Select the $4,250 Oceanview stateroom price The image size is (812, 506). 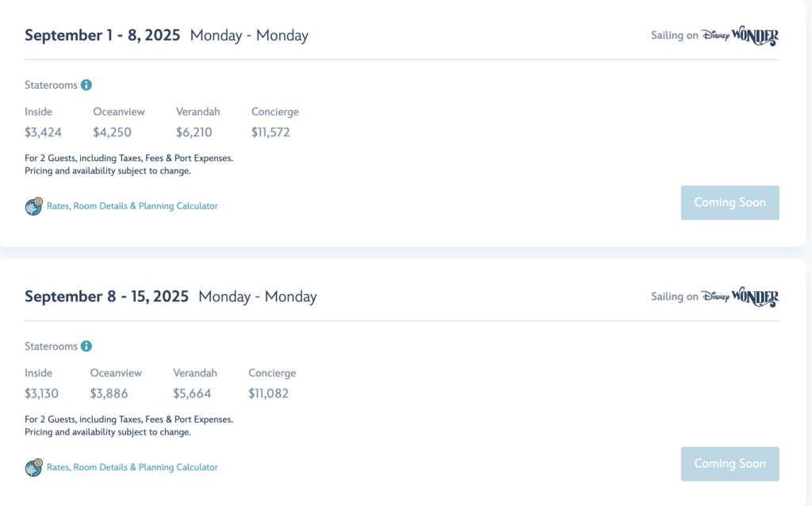[x=112, y=132]
